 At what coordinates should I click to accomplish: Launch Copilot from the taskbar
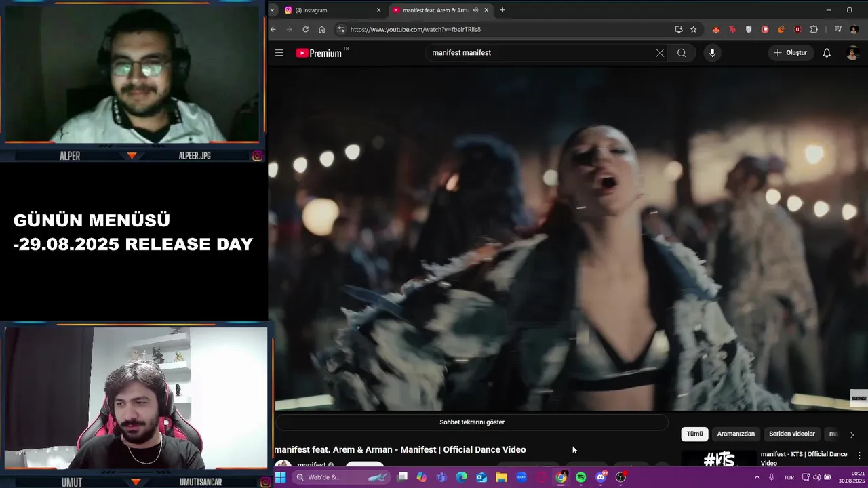pyautogui.click(x=422, y=477)
